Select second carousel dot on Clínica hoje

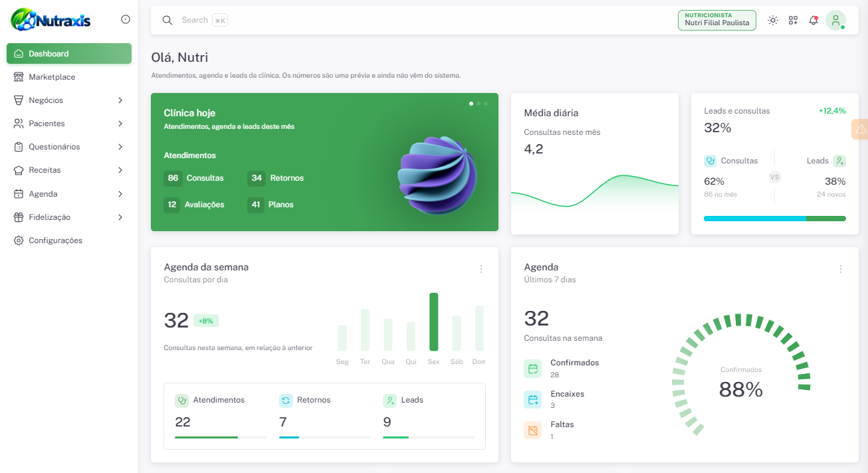click(479, 104)
